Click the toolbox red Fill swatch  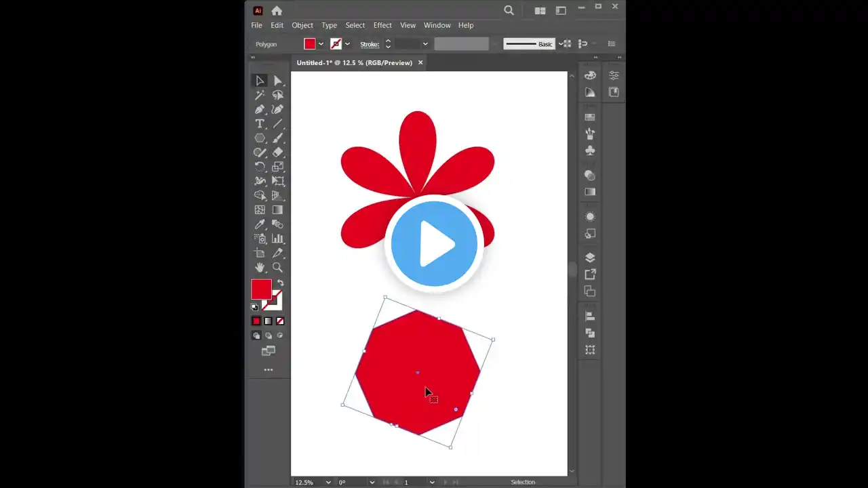[261, 289]
